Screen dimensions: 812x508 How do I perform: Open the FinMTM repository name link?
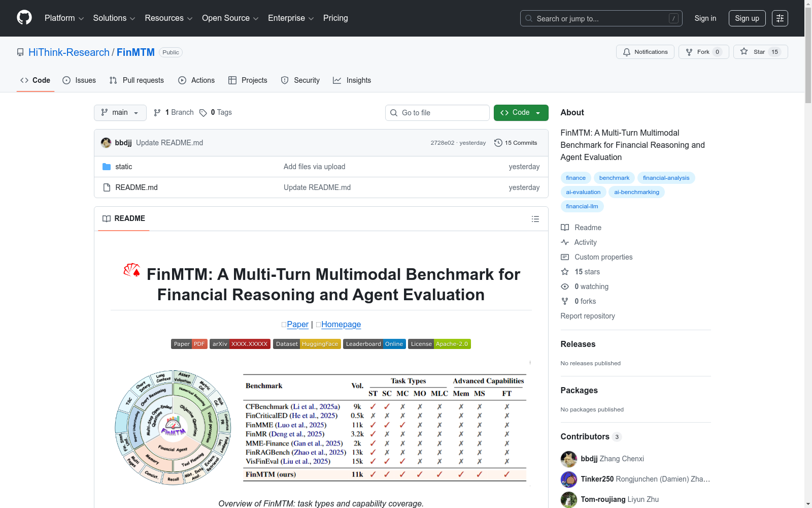coord(136,52)
